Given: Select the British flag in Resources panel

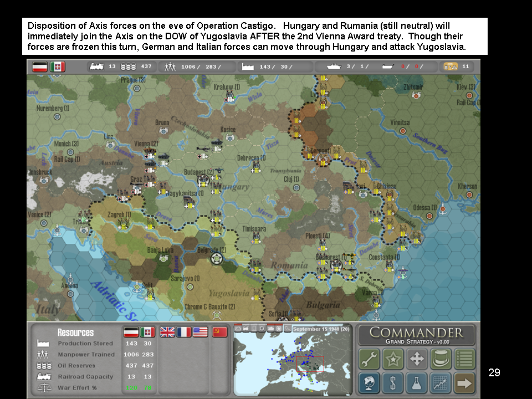Looking at the screenshot, I should point(167,332).
